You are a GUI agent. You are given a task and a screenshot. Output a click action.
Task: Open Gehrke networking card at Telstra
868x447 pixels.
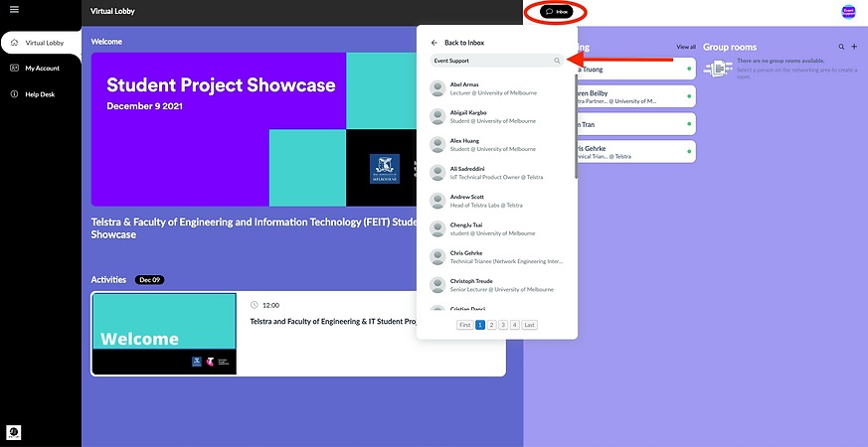click(636, 152)
